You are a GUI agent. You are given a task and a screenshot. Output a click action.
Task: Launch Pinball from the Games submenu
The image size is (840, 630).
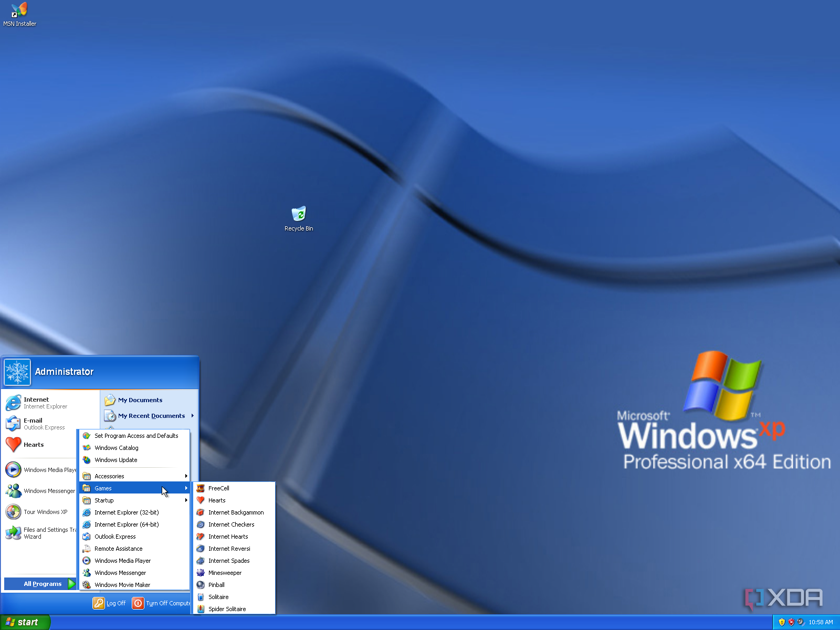pyautogui.click(x=216, y=585)
